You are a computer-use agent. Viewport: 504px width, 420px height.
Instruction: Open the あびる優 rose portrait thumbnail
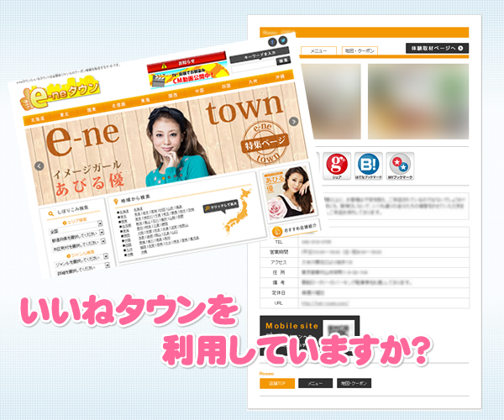289,192
